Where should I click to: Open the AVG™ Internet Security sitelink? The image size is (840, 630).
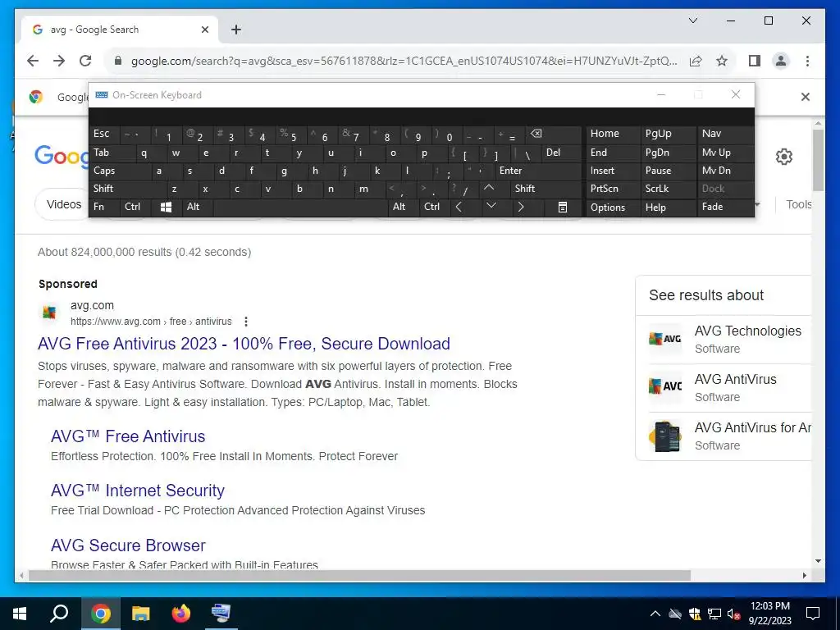(x=138, y=491)
